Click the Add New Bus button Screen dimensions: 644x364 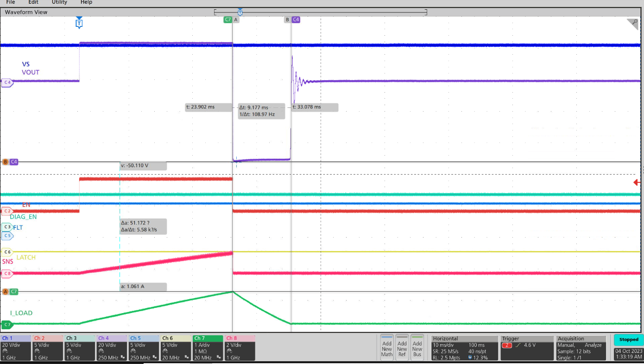[x=417, y=348]
